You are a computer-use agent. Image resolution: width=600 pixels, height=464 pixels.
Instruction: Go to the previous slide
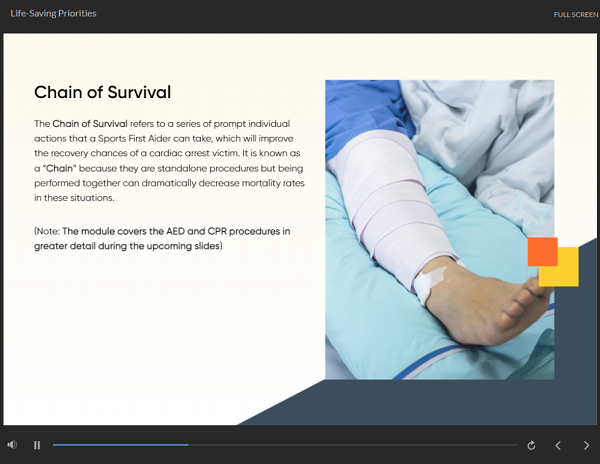[x=559, y=445]
